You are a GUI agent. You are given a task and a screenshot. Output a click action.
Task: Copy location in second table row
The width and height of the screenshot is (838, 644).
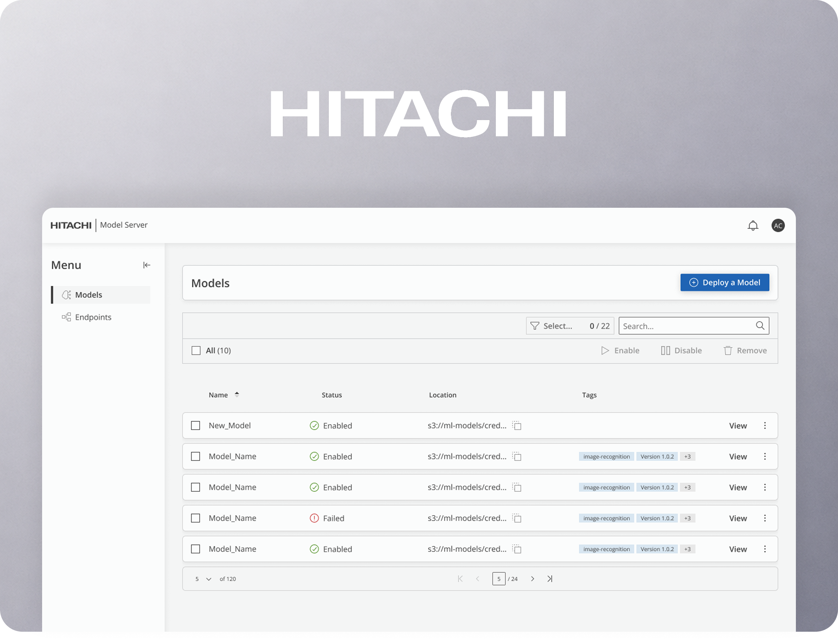517,456
